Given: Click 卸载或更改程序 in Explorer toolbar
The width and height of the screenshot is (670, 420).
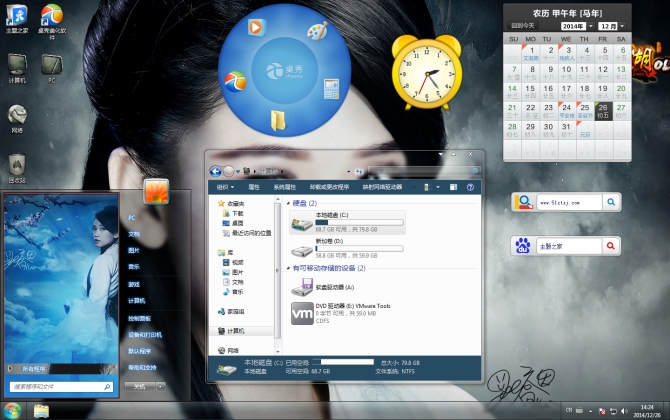Looking at the screenshot, I should 329,187.
